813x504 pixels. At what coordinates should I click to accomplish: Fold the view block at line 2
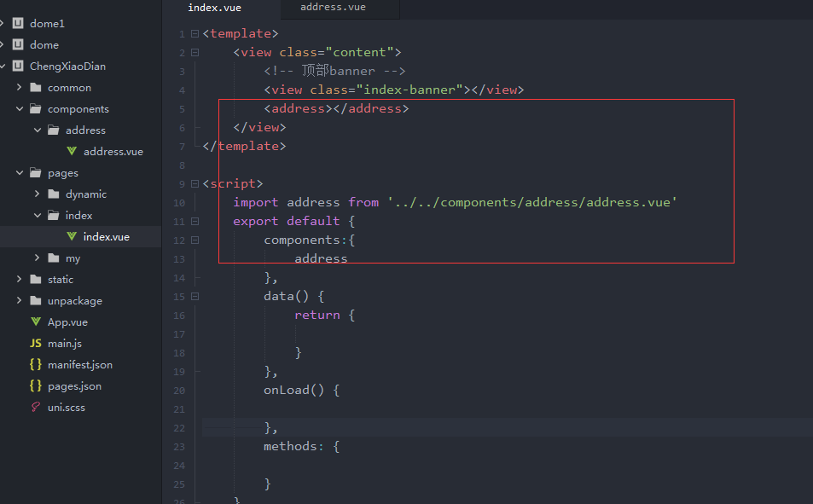[x=195, y=52]
